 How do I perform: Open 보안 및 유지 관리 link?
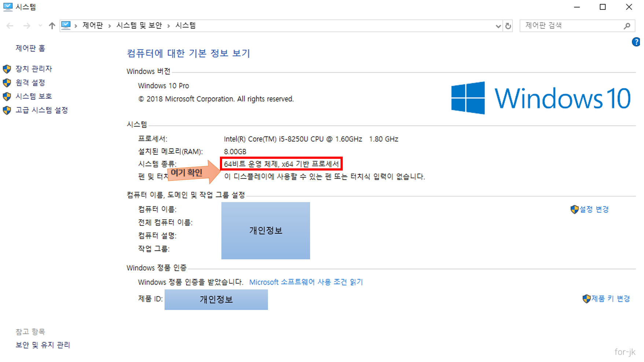[43, 345]
